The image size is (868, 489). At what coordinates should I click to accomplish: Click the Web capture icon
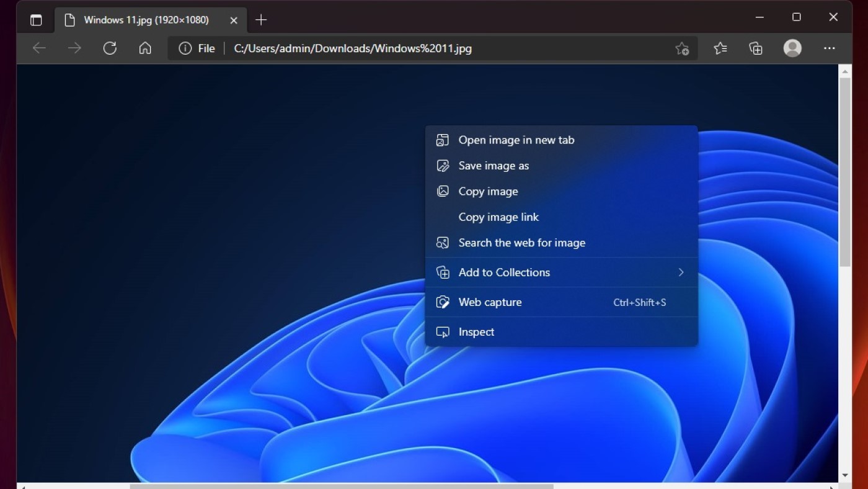point(443,302)
